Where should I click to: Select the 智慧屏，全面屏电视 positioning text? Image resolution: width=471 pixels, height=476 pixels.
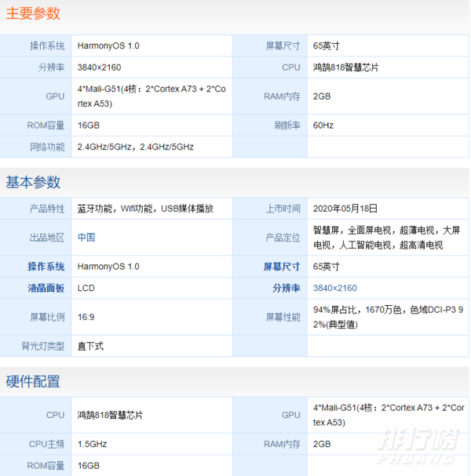(386, 238)
